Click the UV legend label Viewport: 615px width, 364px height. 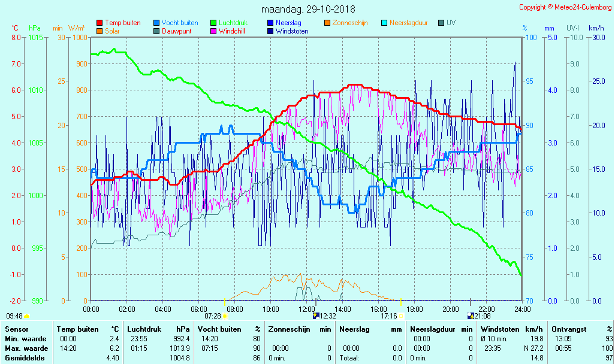click(x=451, y=23)
